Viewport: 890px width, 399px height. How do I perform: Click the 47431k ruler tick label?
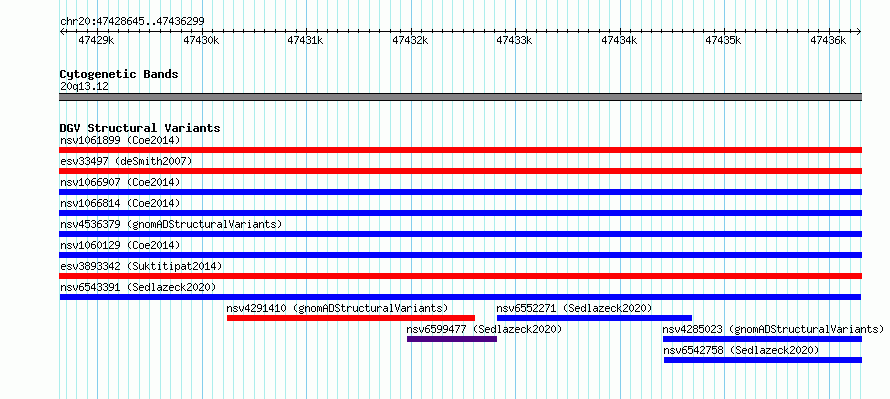point(305,40)
